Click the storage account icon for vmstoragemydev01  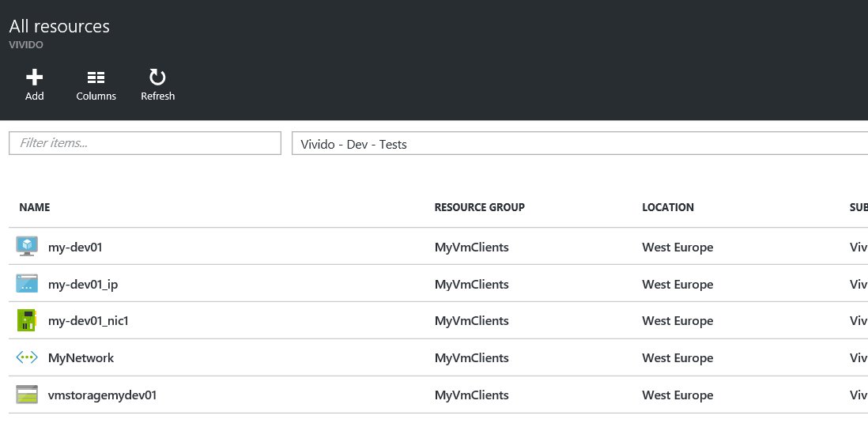(27, 395)
